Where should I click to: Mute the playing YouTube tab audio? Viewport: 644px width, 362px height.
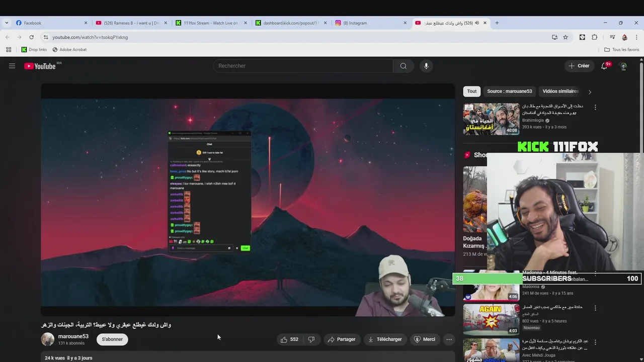(476, 23)
